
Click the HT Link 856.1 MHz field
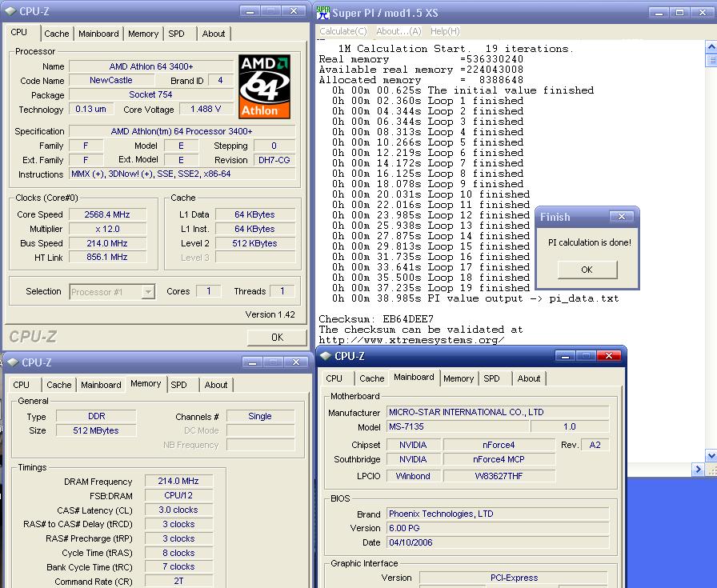point(107,257)
